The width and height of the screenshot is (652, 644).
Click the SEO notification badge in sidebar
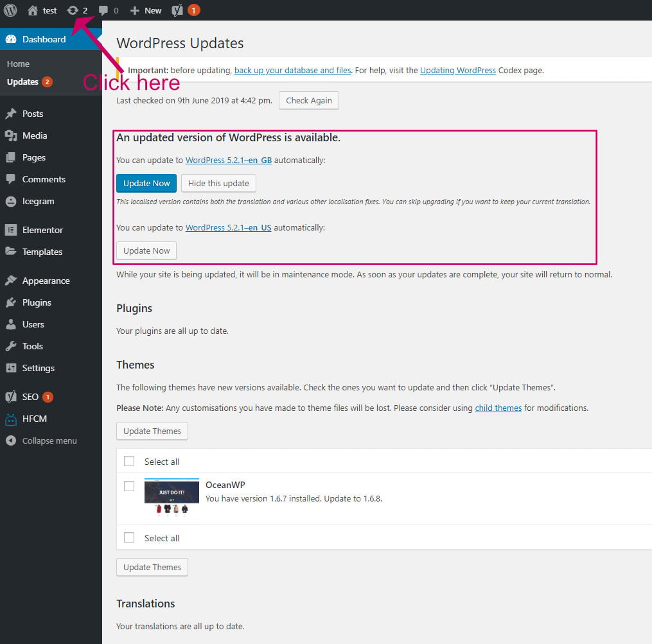pyautogui.click(x=48, y=397)
